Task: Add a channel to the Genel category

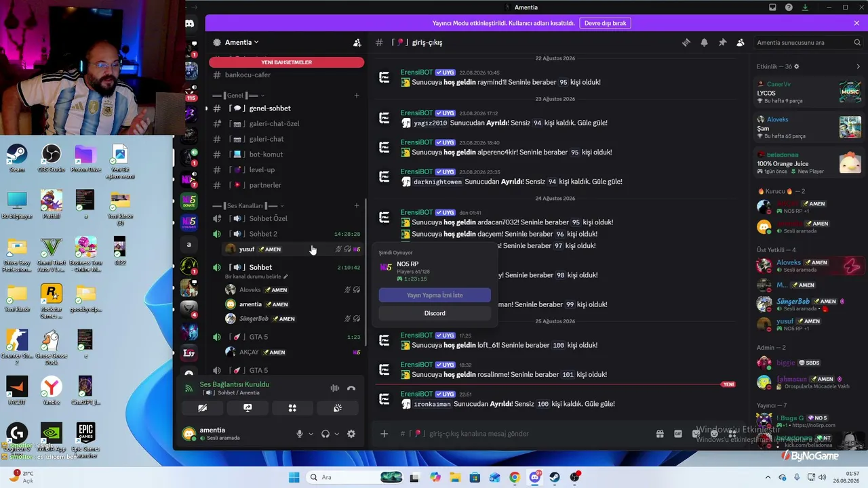Action: coord(357,96)
